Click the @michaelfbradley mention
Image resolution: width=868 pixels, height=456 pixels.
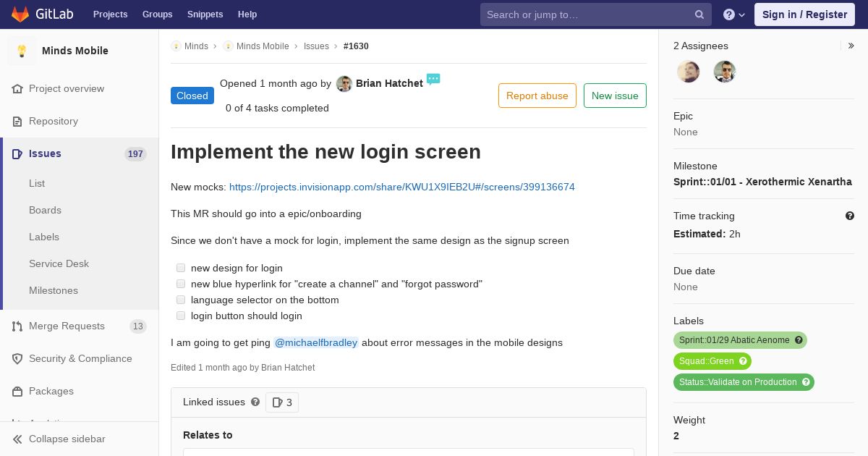click(x=316, y=342)
